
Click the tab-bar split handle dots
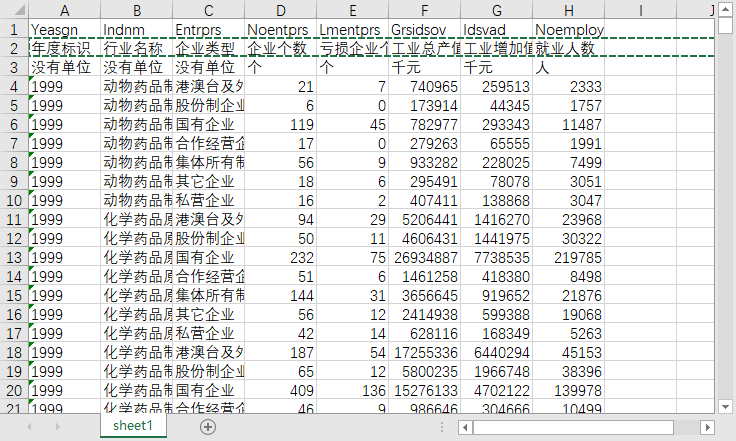point(442,427)
